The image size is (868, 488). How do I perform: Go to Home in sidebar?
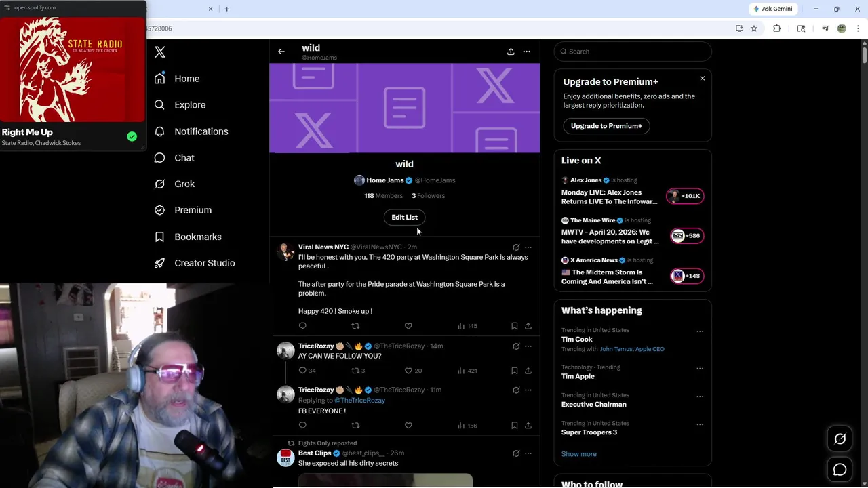point(177,79)
